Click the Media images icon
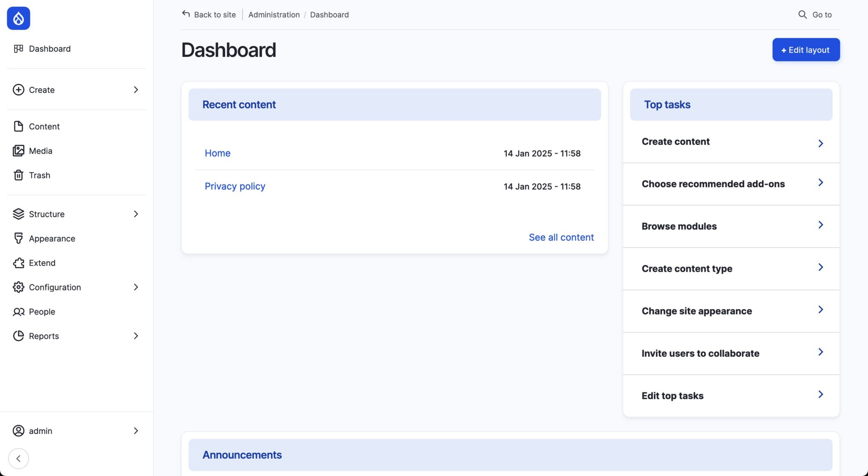The image size is (868, 476). point(18,151)
